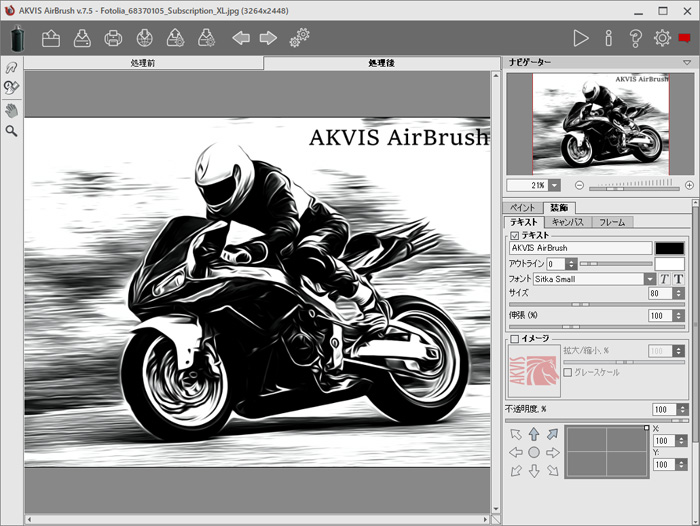Select the テキスト sub-tab
The height and width of the screenshot is (526, 700).
tap(524, 222)
